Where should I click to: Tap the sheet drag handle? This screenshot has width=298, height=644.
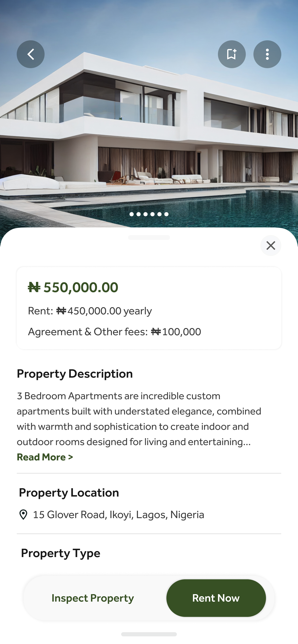[x=149, y=237]
